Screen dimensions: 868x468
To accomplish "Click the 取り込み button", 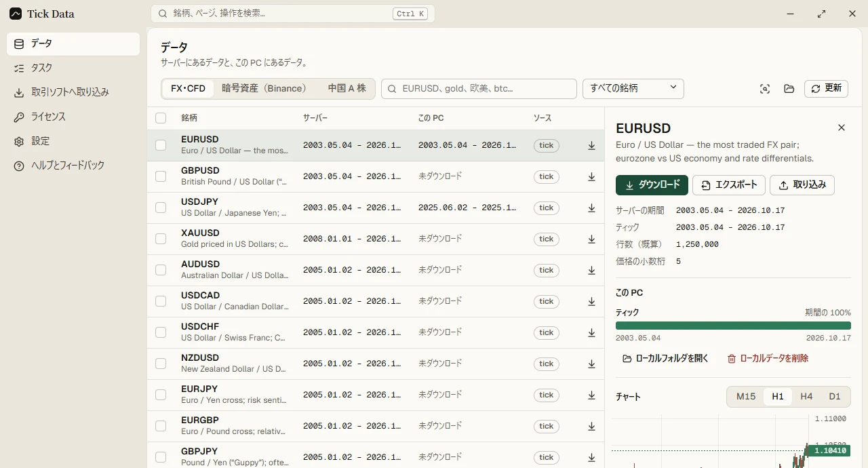I will (x=802, y=185).
